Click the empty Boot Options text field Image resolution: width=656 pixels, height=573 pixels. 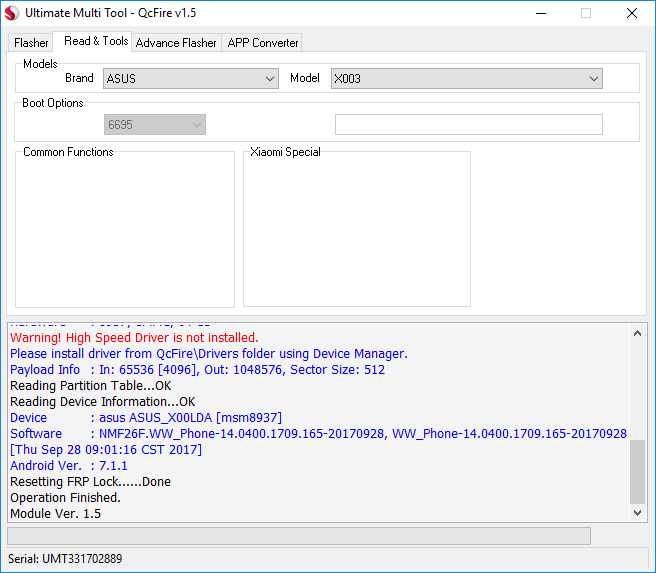[469, 125]
